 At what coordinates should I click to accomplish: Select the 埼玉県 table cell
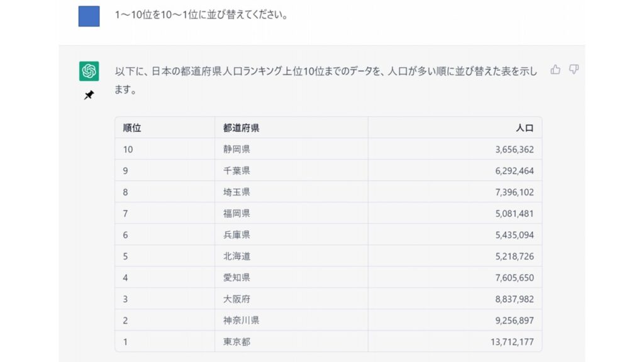(x=237, y=192)
